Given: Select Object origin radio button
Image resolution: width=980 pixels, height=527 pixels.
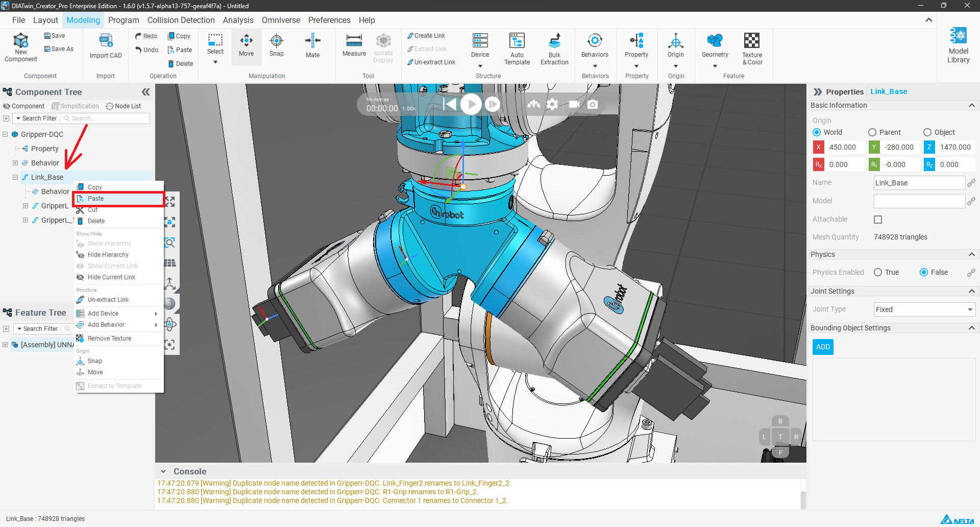Looking at the screenshot, I should 927,132.
